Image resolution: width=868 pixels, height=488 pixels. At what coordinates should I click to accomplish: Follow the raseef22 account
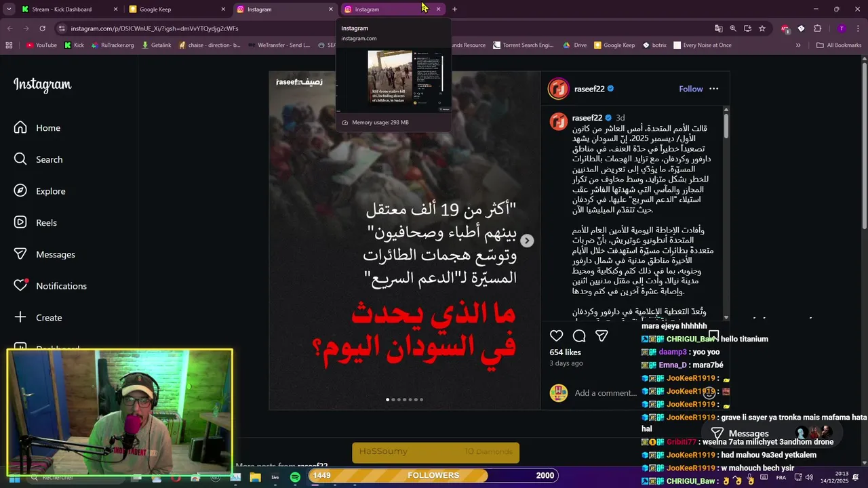(x=691, y=89)
